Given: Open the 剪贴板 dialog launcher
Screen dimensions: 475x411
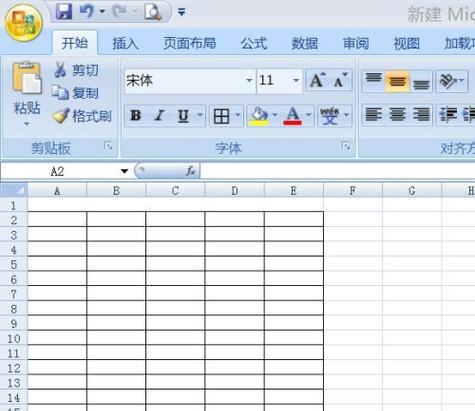Looking at the screenshot, I should coord(109,146).
